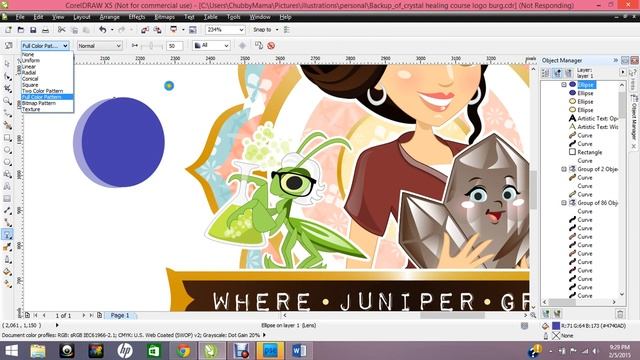Click the Delete trash button in Object Manager
Viewport: 640px width, 360px height.
(x=620, y=313)
